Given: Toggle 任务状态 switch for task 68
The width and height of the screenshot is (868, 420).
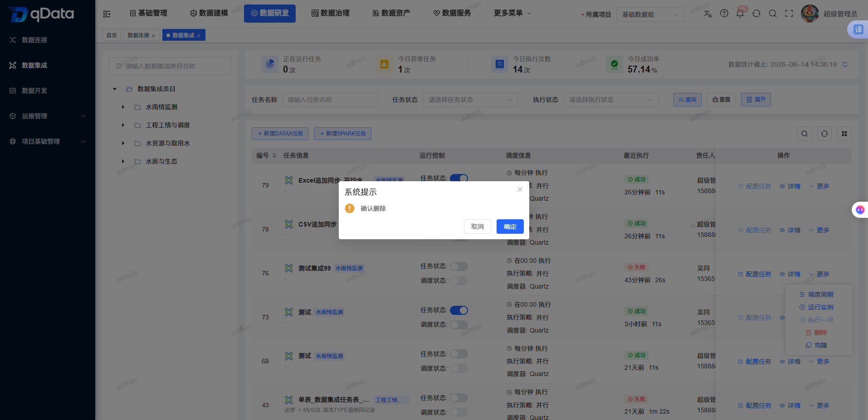Looking at the screenshot, I should (x=459, y=354).
